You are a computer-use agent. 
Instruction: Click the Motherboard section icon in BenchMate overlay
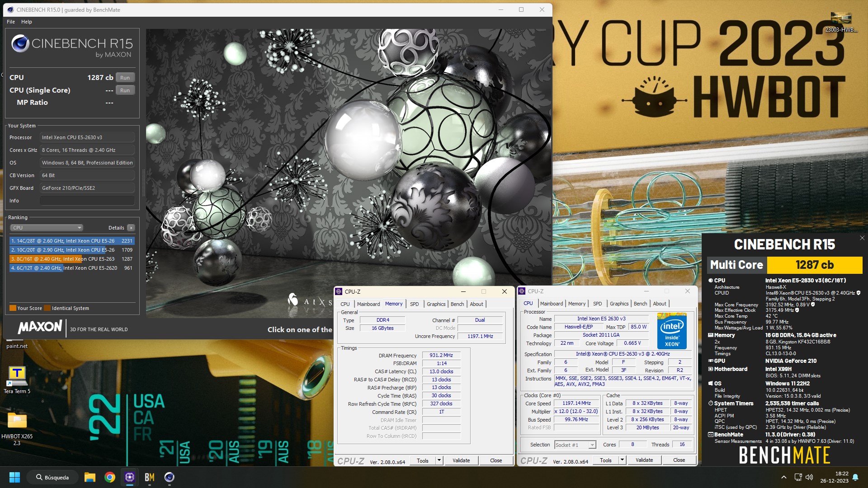point(711,369)
